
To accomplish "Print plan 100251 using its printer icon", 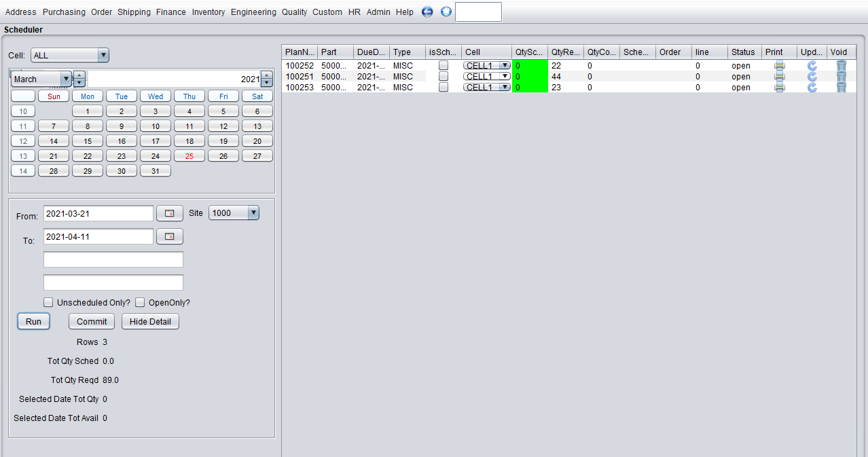I will (x=779, y=77).
